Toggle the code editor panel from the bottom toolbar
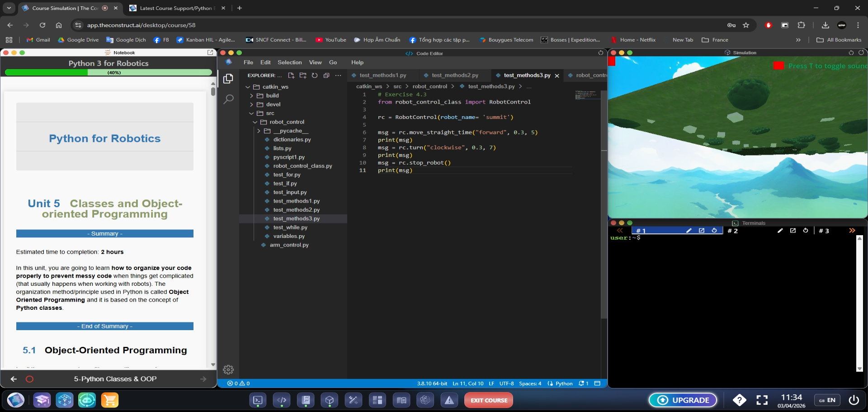868x412 pixels. tap(282, 400)
